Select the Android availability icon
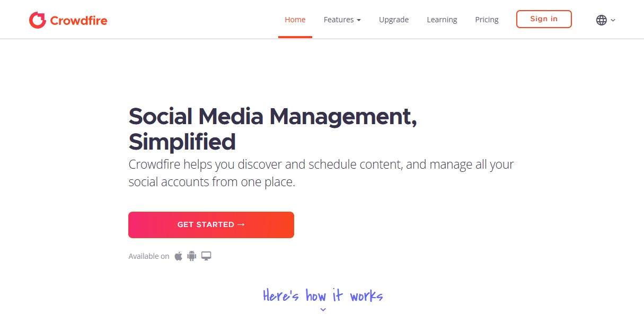The width and height of the screenshot is (644, 322). (x=191, y=256)
